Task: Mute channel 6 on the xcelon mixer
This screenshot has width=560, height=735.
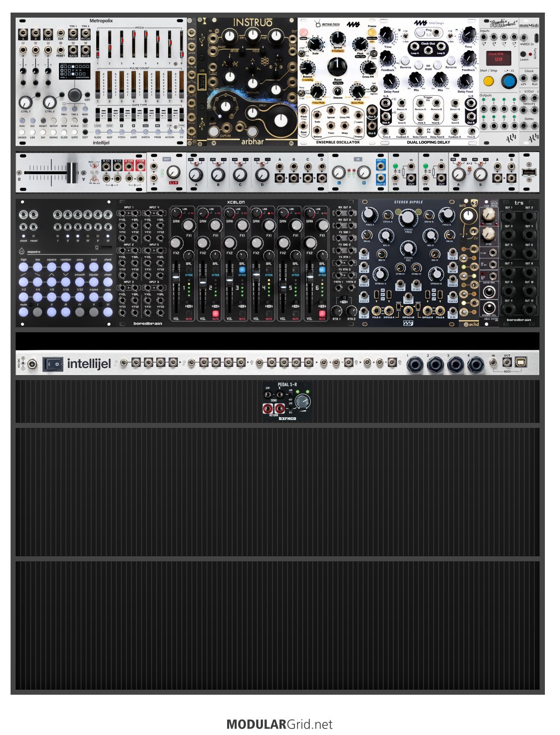Action: [x=322, y=313]
